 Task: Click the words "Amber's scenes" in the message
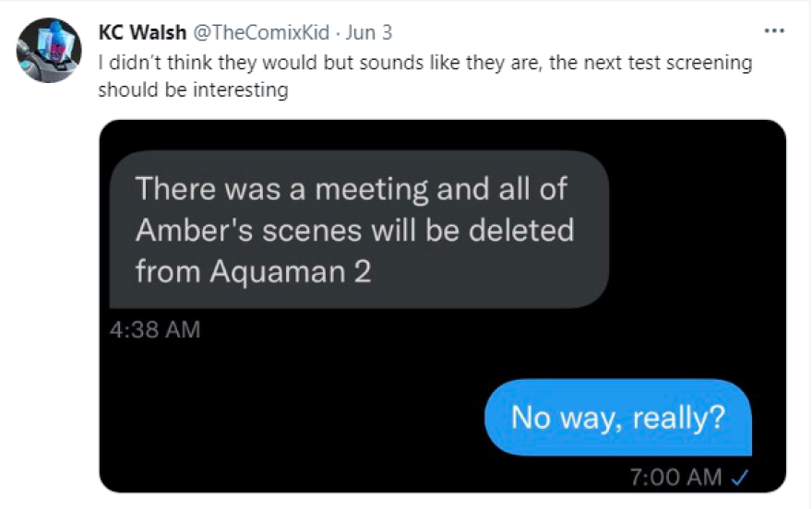coord(249,230)
